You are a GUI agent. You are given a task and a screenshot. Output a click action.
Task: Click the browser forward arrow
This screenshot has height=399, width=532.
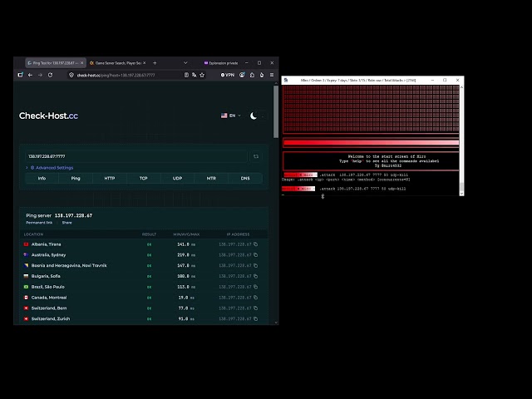40,75
